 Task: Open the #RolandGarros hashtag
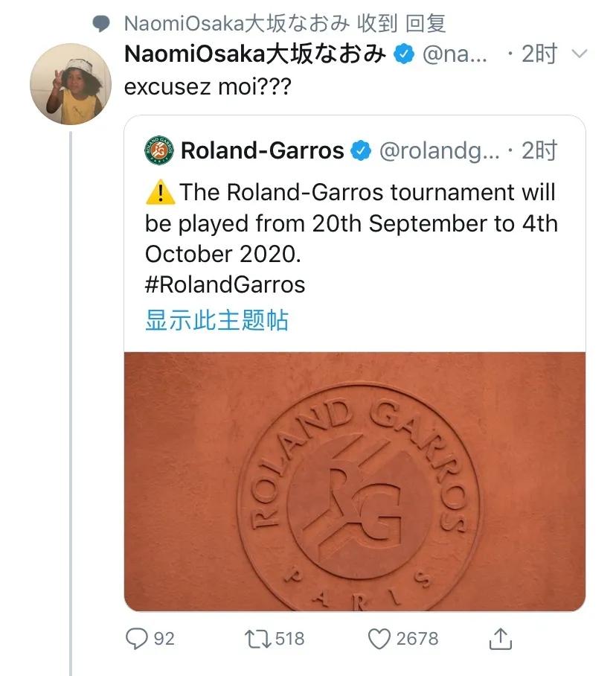pyautogui.click(x=225, y=284)
